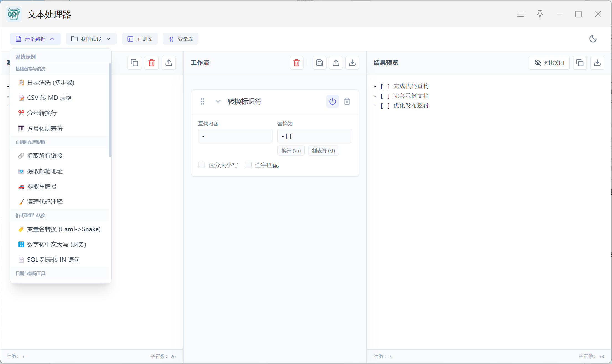Copy result preview contents icon
This screenshot has width=612, height=364.
(x=580, y=63)
